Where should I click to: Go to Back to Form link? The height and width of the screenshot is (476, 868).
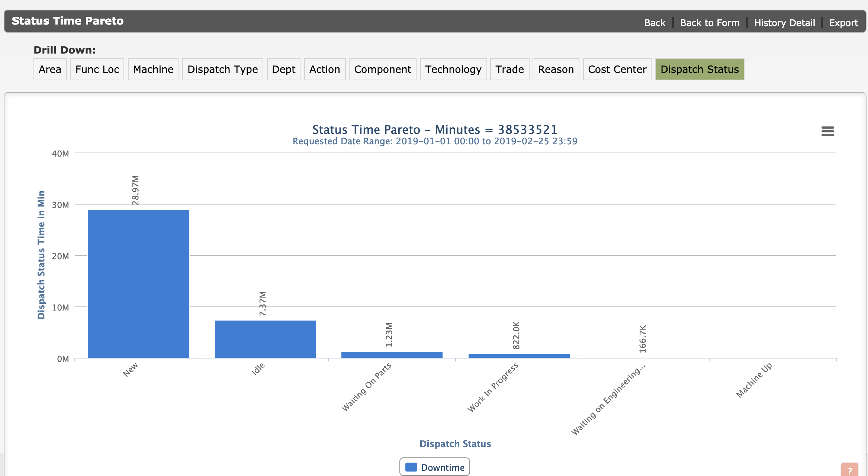tap(710, 23)
